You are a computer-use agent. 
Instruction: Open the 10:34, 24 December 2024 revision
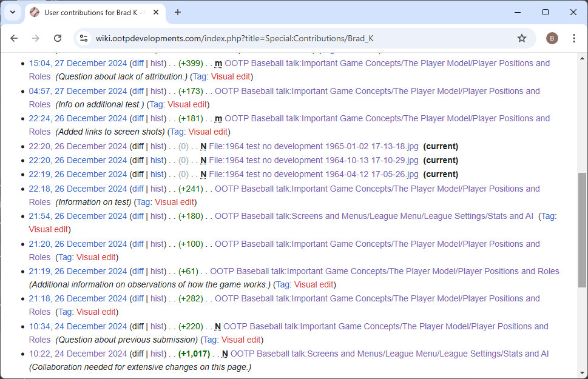coord(78,326)
